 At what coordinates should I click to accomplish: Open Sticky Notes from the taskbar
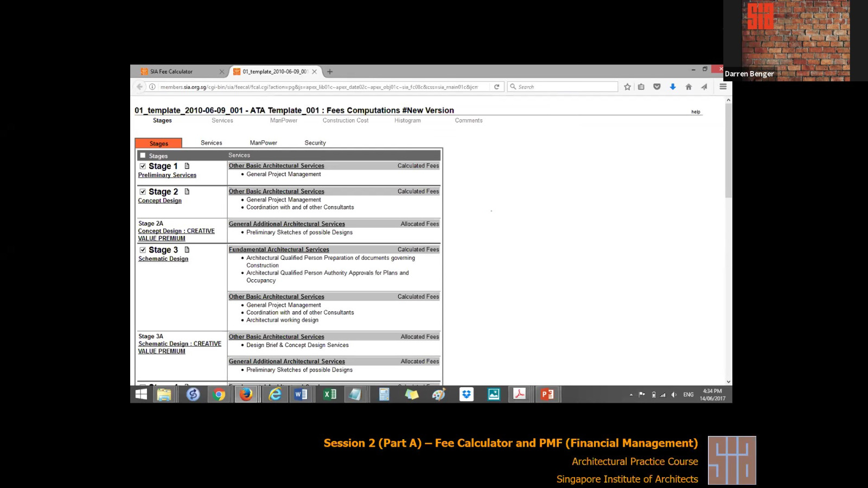[x=412, y=394]
